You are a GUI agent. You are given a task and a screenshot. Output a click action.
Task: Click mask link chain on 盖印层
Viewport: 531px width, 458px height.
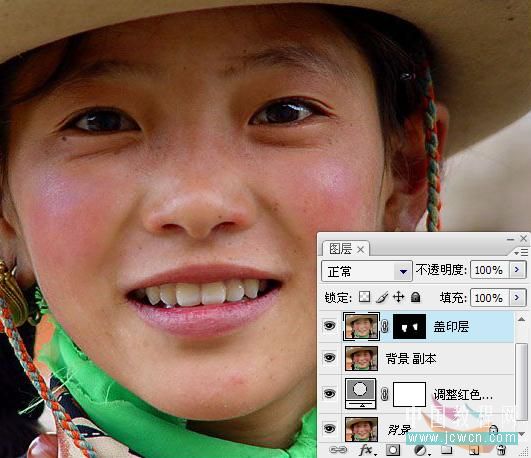385,326
